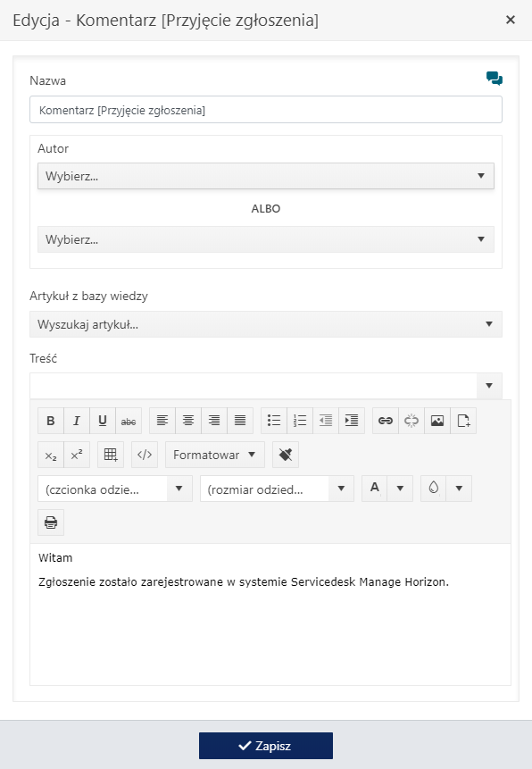Insert a bulleted list
The width and height of the screenshot is (532, 769).
tap(274, 421)
